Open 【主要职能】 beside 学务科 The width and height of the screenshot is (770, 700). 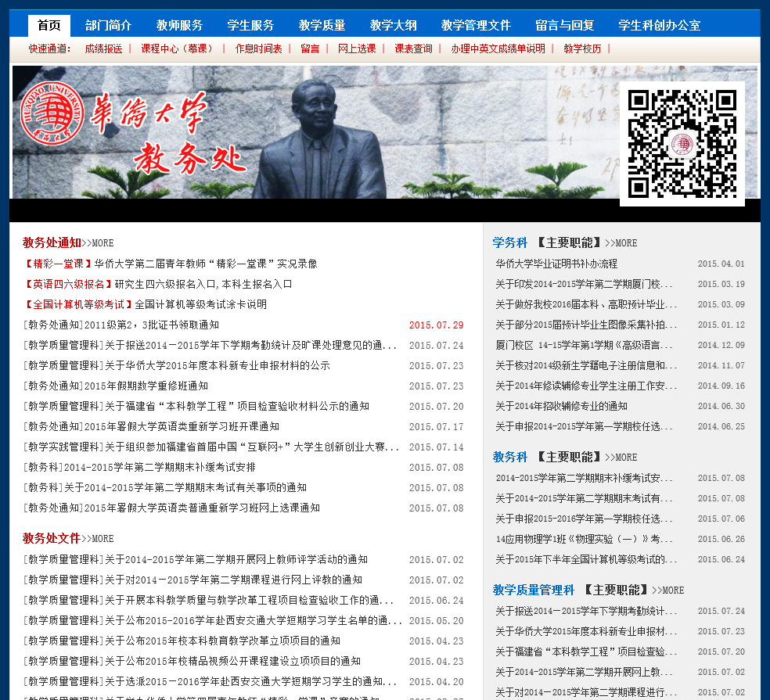coord(570,243)
